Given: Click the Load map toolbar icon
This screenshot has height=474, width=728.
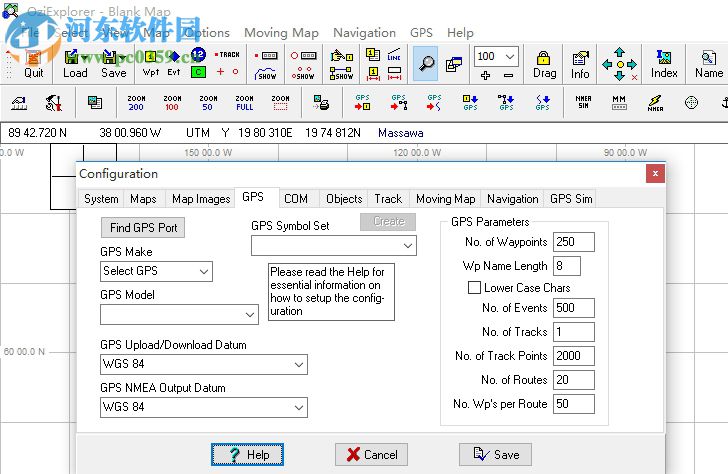Looking at the screenshot, I should (x=75, y=64).
